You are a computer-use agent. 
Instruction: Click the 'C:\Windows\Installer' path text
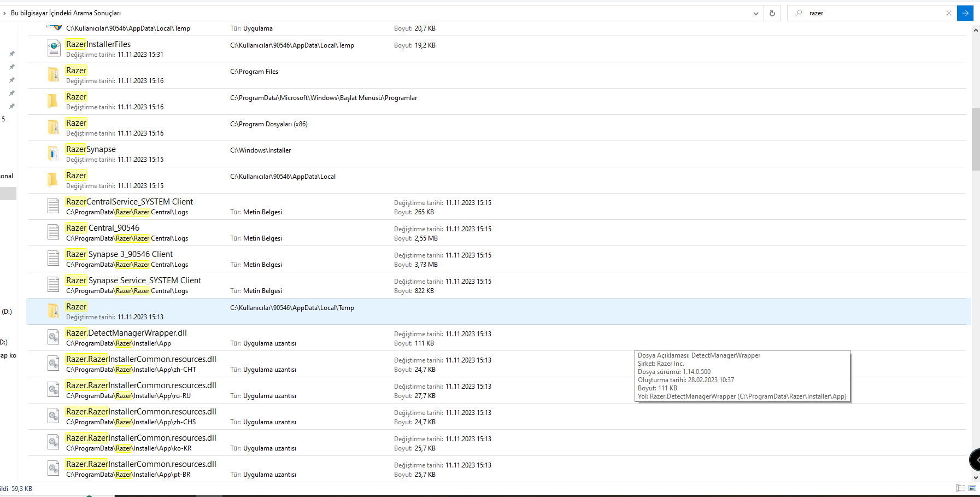(261, 150)
